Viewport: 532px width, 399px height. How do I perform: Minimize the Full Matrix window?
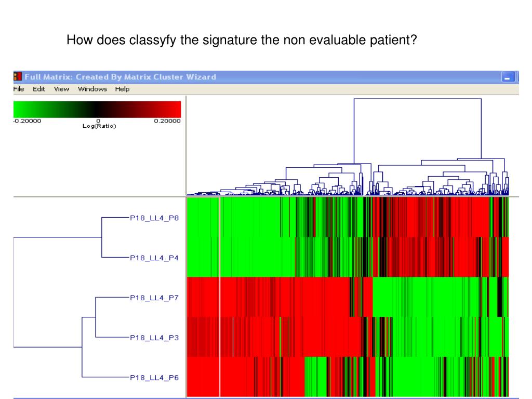(x=508, y=77)
